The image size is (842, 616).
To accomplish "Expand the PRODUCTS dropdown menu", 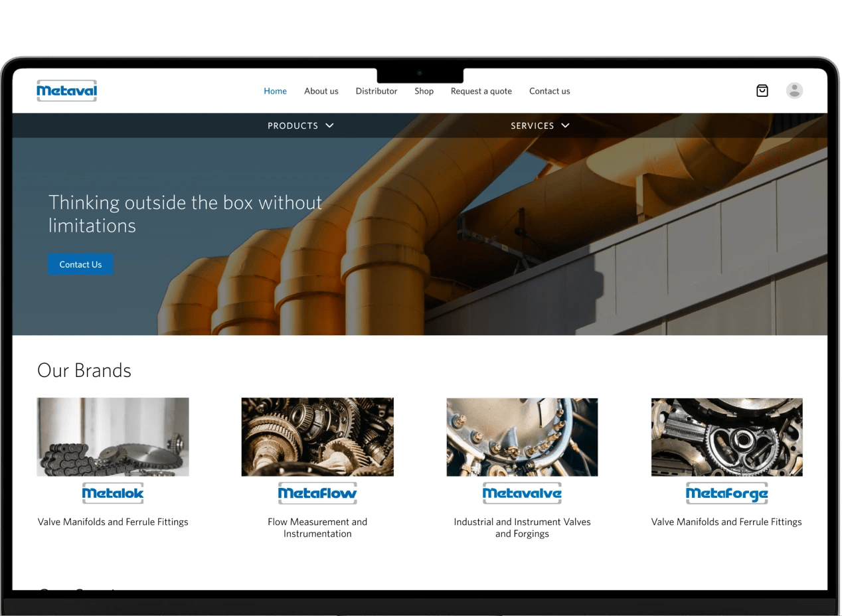I will [x=301, y=125].
